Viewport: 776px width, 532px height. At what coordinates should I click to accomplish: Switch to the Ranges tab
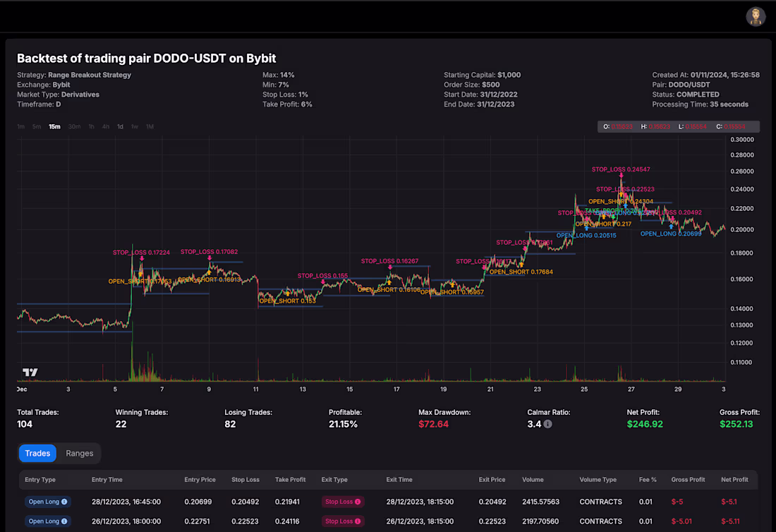pyautogui.click(x=80, y=453)
